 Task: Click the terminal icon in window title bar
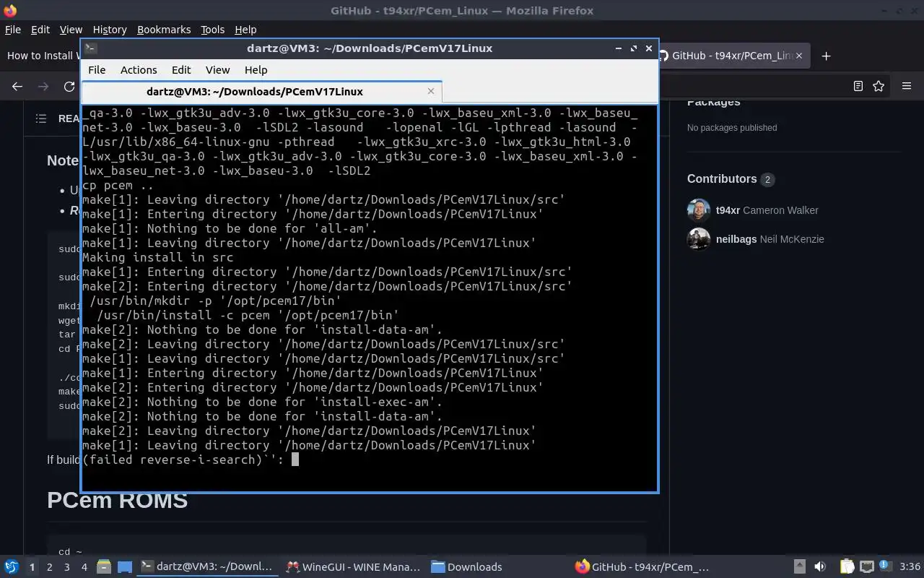90,48
